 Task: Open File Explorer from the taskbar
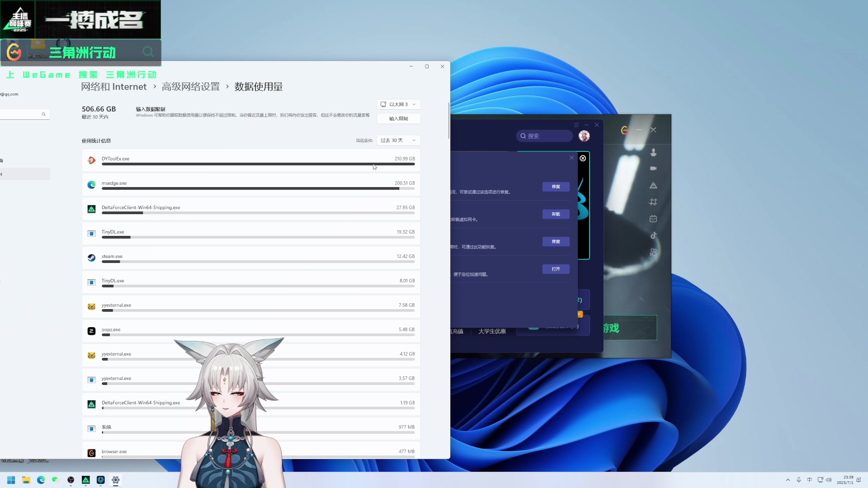coord(26,480)
